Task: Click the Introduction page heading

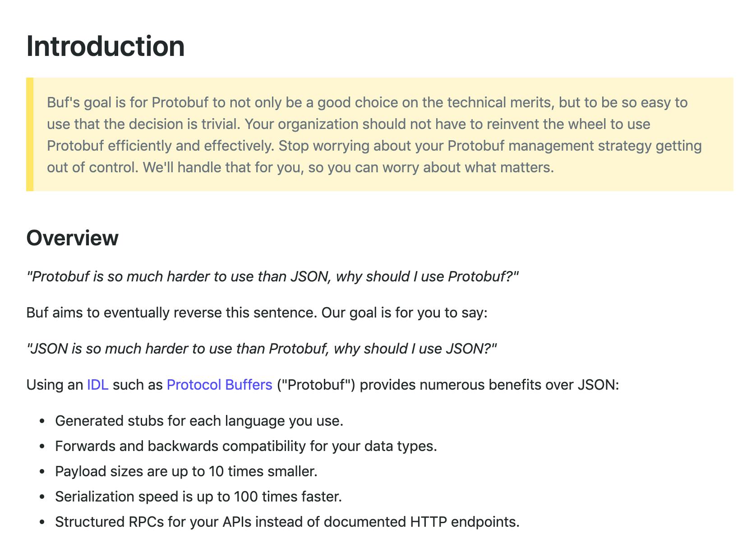Action: (x=106, y=46)
